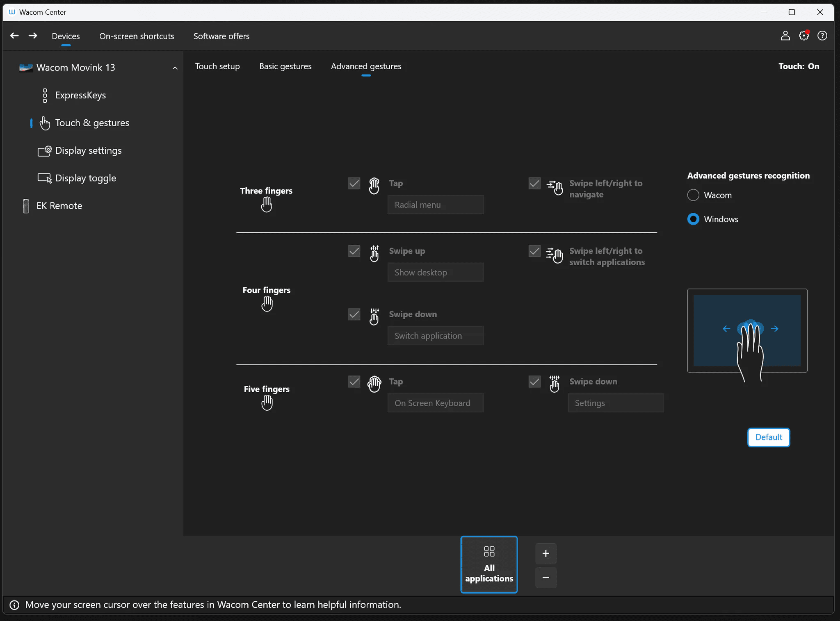The height and width of the screenshot is (621, 840).
Task: Toggle the five fingers Swipe down checkbox
Action: click(x=534, y=382)
